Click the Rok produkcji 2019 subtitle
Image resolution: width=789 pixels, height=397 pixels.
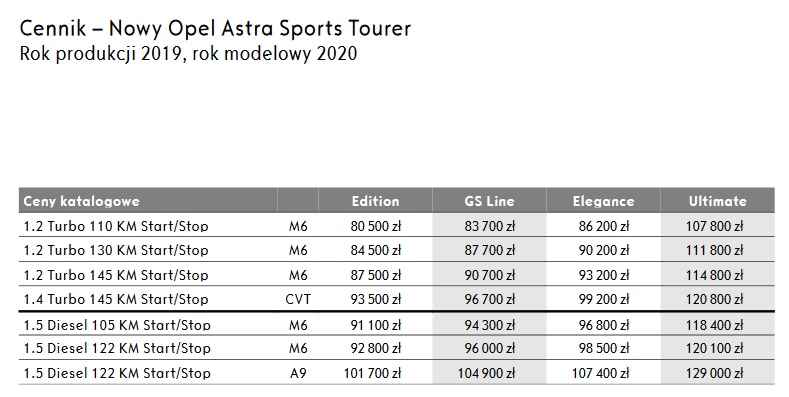188,53
